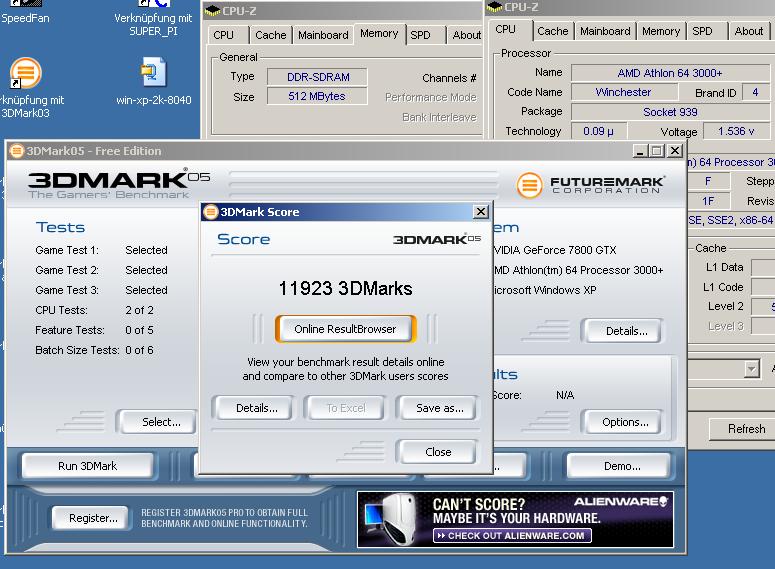Open About tab in right CPU-Z
This screenshot has height=569, width=775.
coord(748,31)
